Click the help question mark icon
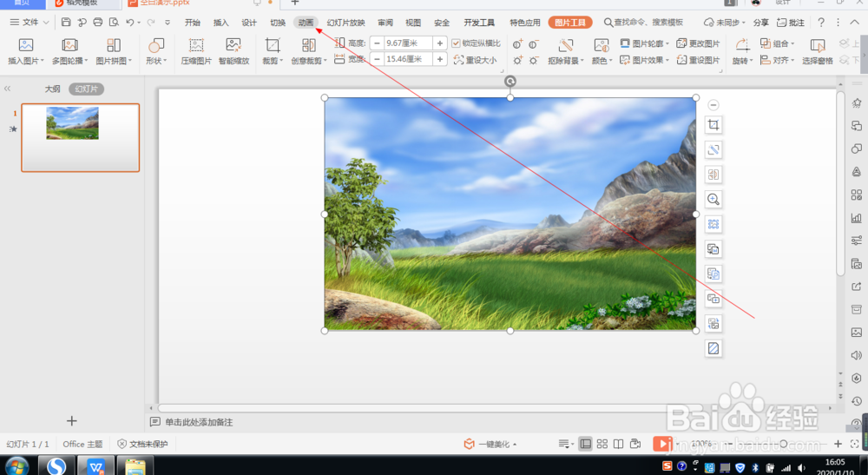Viewport: 868px width, 475px height. [x=821, y=23]
